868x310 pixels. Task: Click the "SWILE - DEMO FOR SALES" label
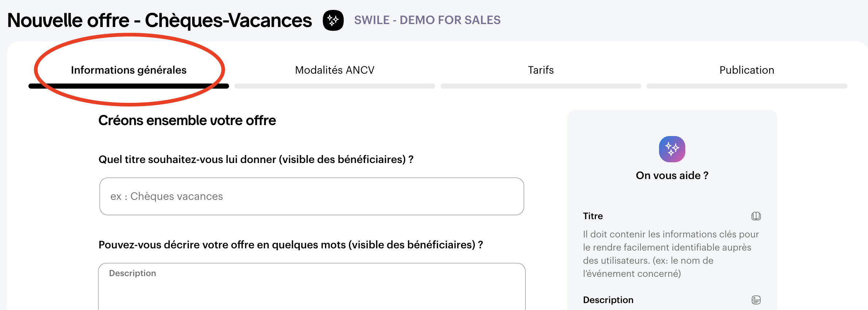coord(427,20)
